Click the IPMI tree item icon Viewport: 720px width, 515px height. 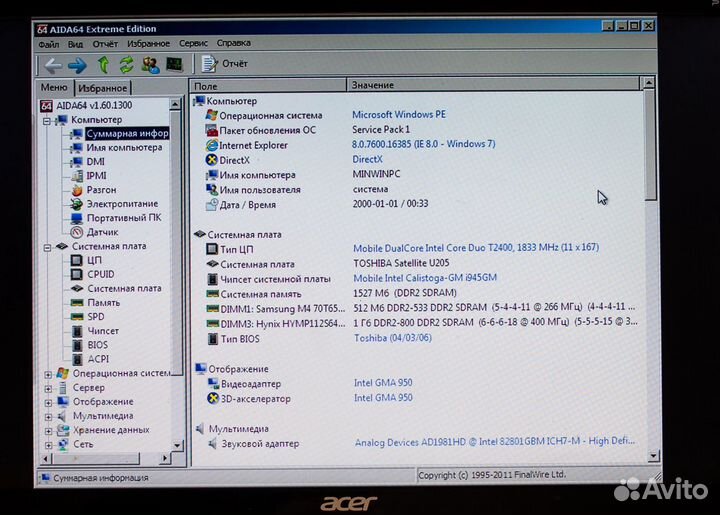77,176
